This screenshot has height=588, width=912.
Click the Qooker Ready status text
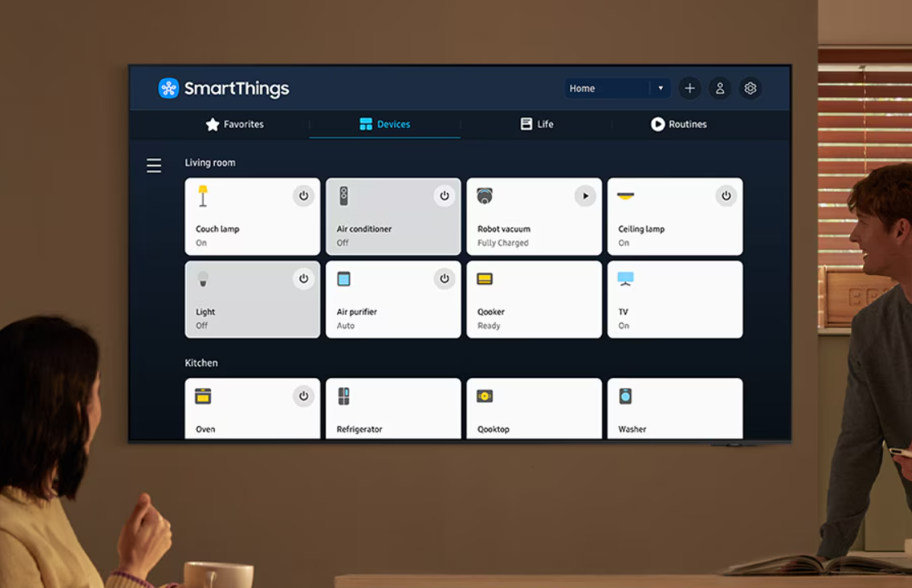coord(489,326)
